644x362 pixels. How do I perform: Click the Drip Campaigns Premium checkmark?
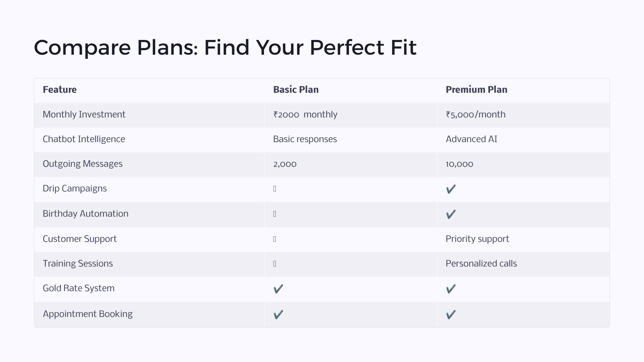click(451, 189)
